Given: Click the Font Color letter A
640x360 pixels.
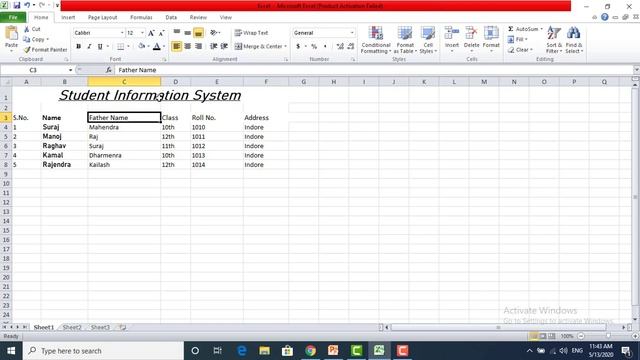Looking at the screenshot, I should tap(157, 47).
